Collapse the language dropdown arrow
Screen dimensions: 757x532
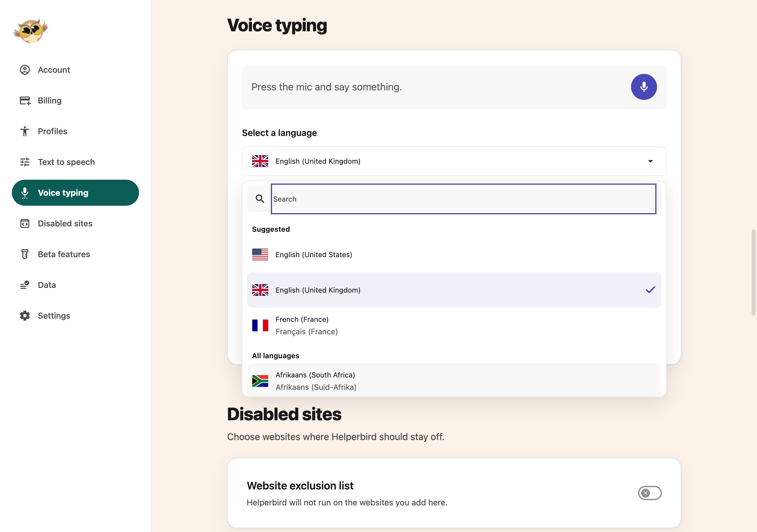point(650,161)
